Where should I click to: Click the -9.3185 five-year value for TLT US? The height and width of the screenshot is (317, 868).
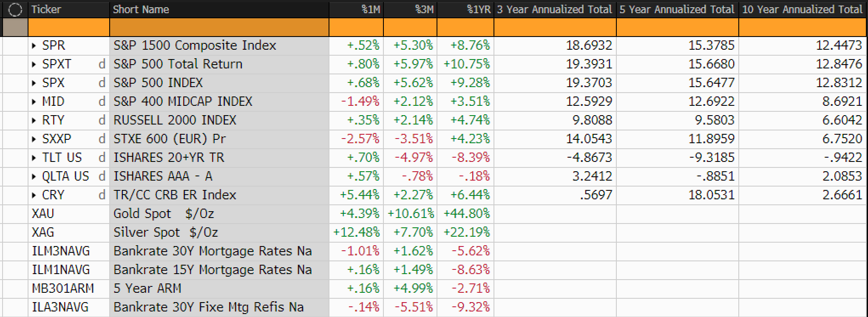tap(712, 158)
